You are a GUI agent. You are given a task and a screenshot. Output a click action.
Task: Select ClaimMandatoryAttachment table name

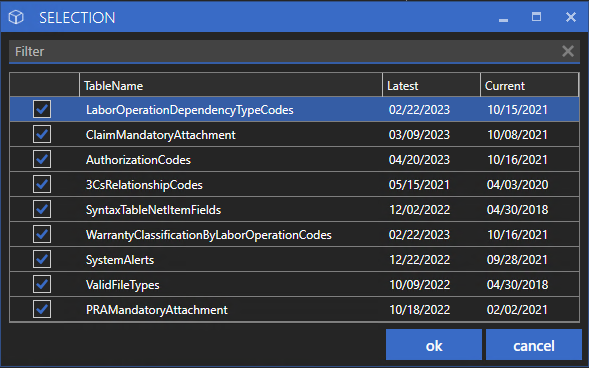pyautogui.click(x=160, y=134)
